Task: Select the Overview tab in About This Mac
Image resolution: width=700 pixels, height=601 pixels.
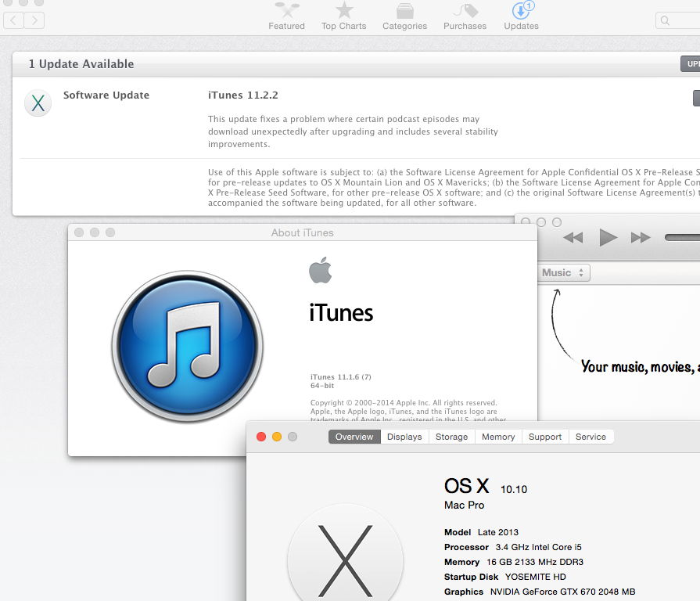Action: [x=354, y=437]
